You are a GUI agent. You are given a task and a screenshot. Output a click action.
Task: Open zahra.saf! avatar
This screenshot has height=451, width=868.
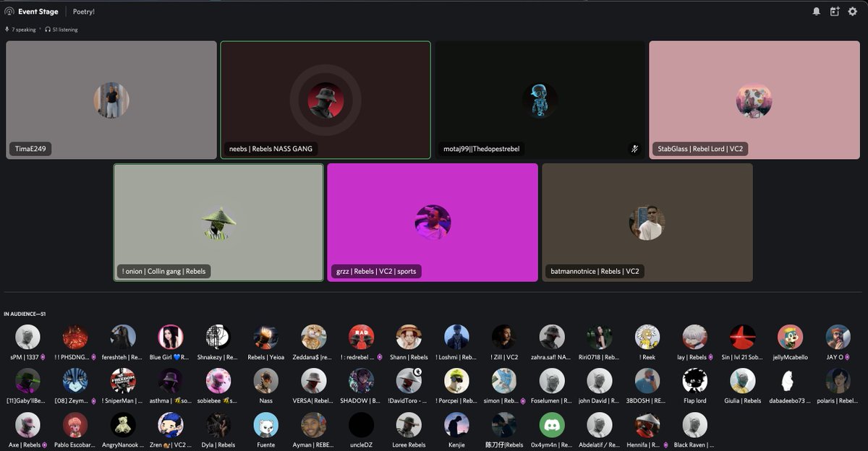552,337
